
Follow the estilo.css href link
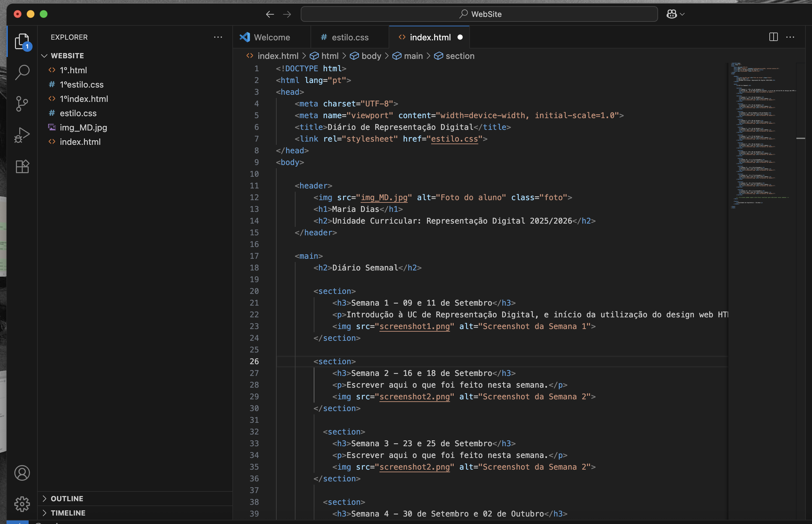[454, 139]
